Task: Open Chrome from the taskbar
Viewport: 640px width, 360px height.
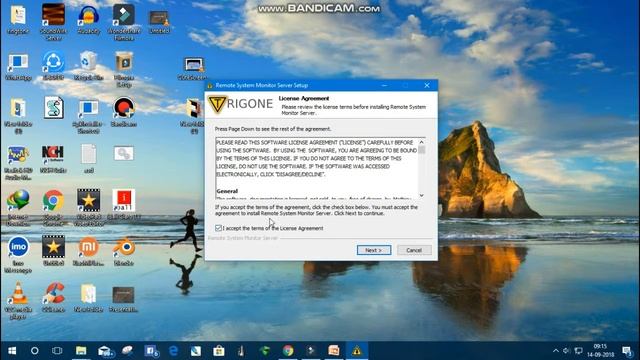Action: (288, 351)
